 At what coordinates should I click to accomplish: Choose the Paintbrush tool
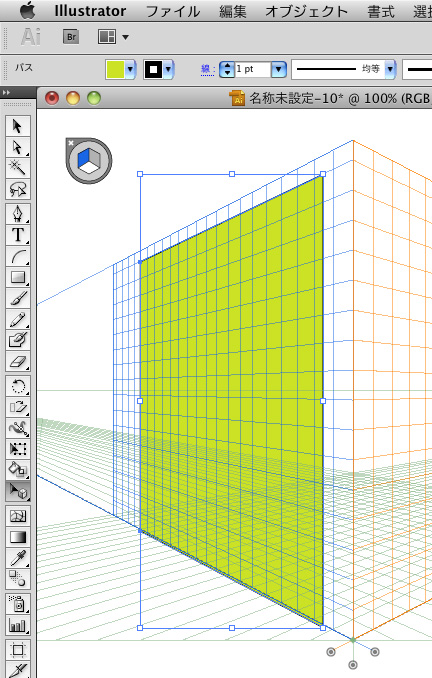pos(18,298)
